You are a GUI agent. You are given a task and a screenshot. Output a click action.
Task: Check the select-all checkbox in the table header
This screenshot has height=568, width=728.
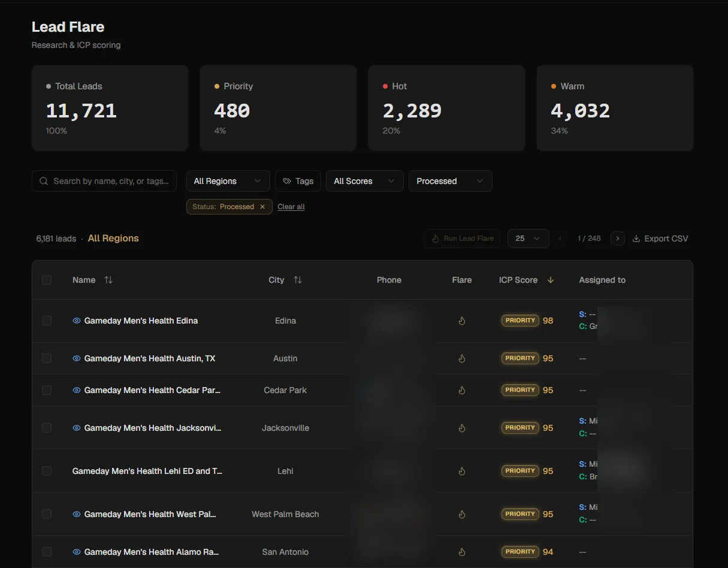47,279
